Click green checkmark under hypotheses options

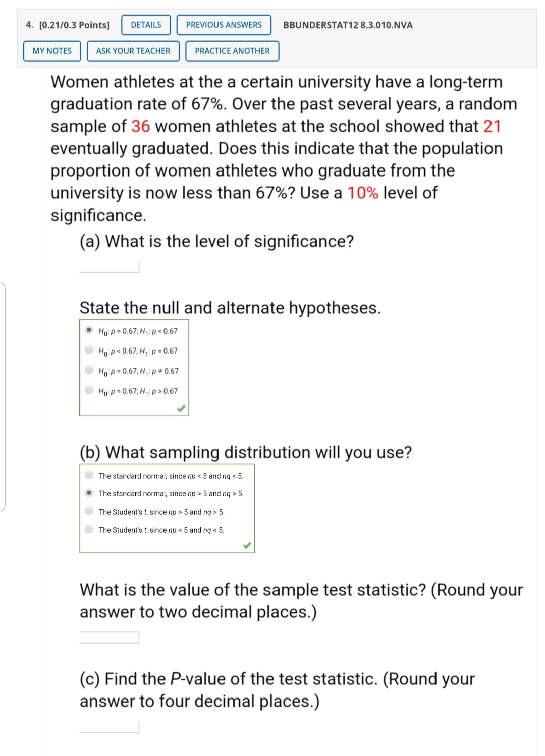(x=181, y=408)
